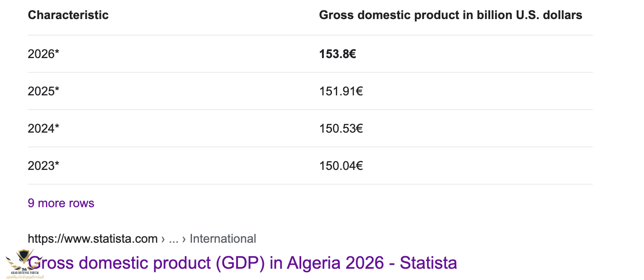Click the breadcrumb ellipsis after statista.com
This screenshot has width=644, height=280.
[173, 239]
